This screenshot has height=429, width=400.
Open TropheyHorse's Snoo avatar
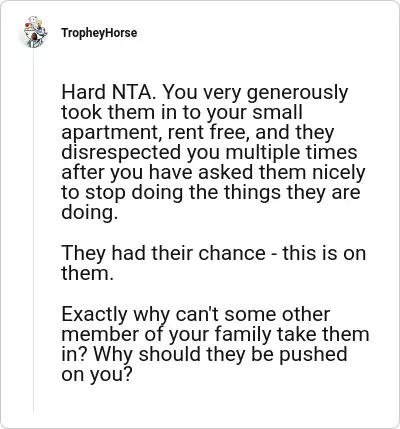[x=34, y=32]
